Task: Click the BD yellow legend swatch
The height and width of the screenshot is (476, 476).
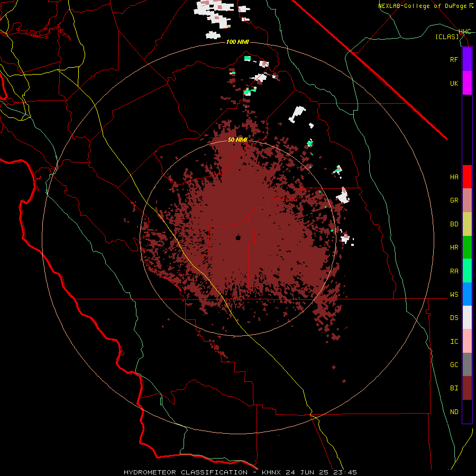Action: (x=467, y=224)
